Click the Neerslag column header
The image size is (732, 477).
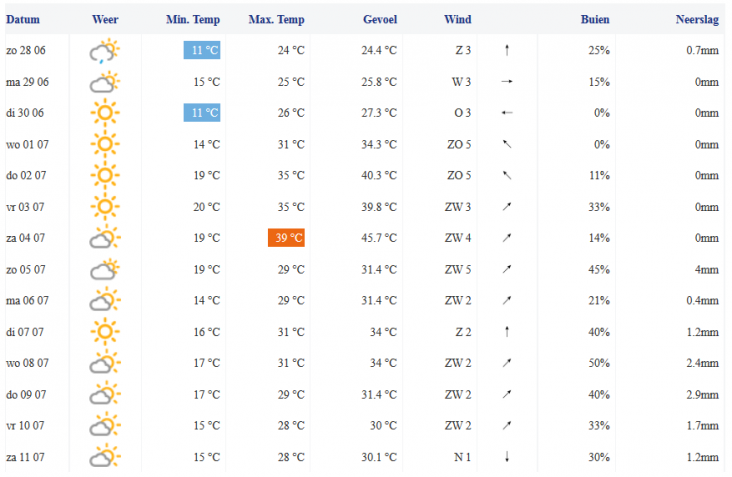pos(697,20)
